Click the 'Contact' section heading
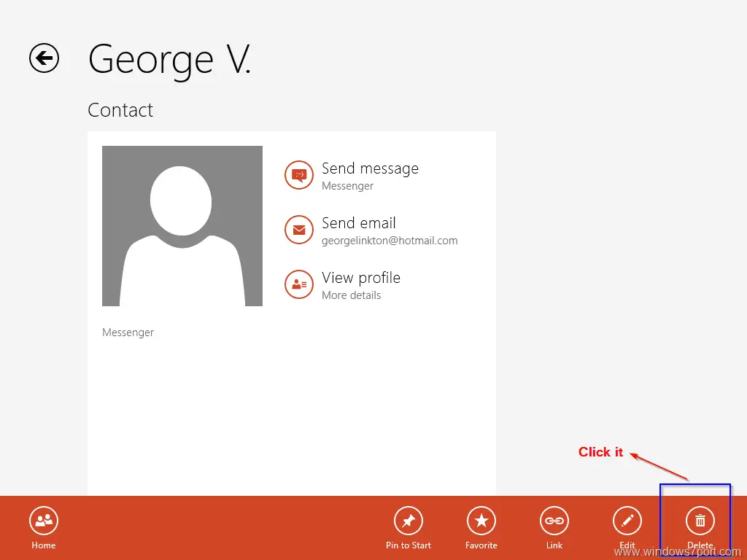The width and height of the screenshot is (747, 560). pos(120,110)
